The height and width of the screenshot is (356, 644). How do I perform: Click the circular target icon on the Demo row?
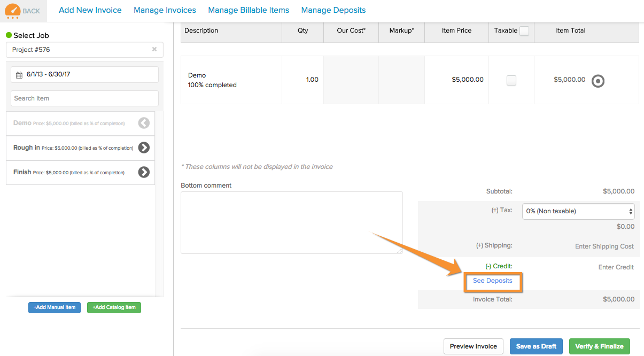598,81
